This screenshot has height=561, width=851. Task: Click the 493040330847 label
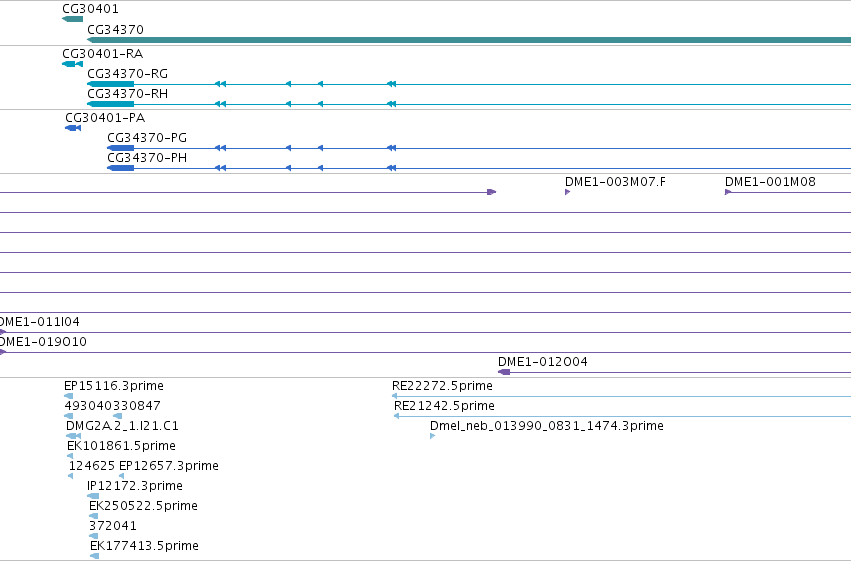[112, 406]
